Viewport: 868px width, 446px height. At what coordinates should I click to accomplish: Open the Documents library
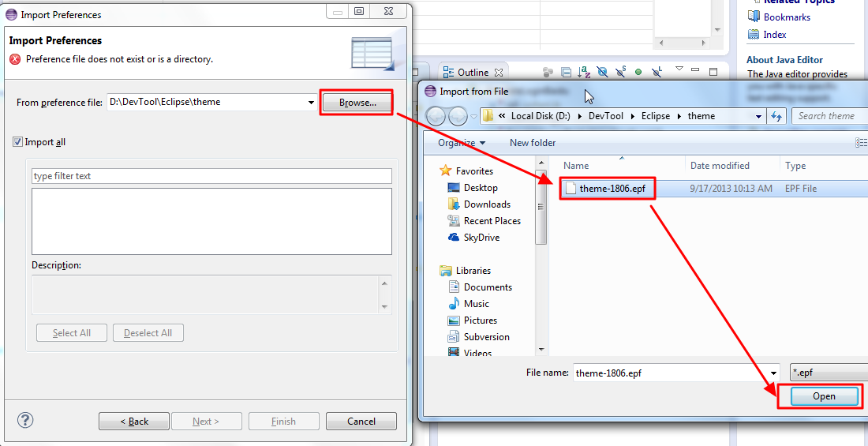(x=488, y=287)
